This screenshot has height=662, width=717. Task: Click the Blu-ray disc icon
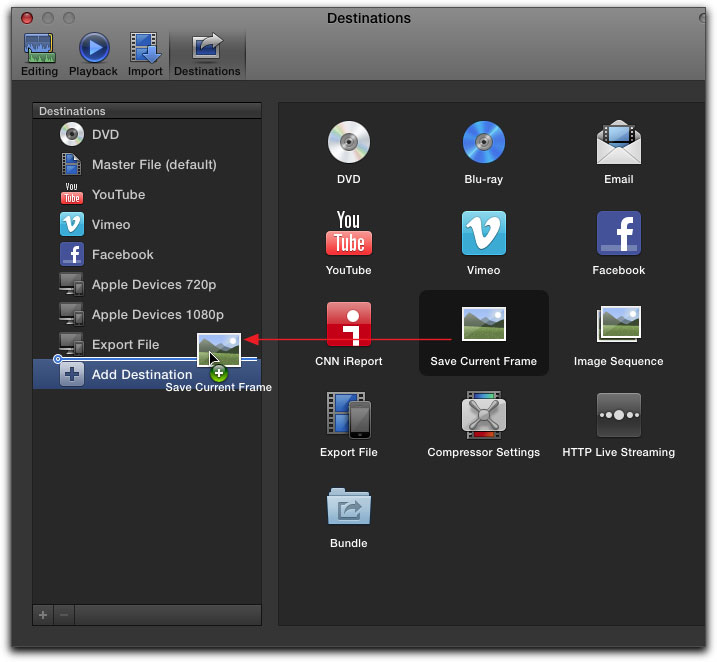(483, 142)
